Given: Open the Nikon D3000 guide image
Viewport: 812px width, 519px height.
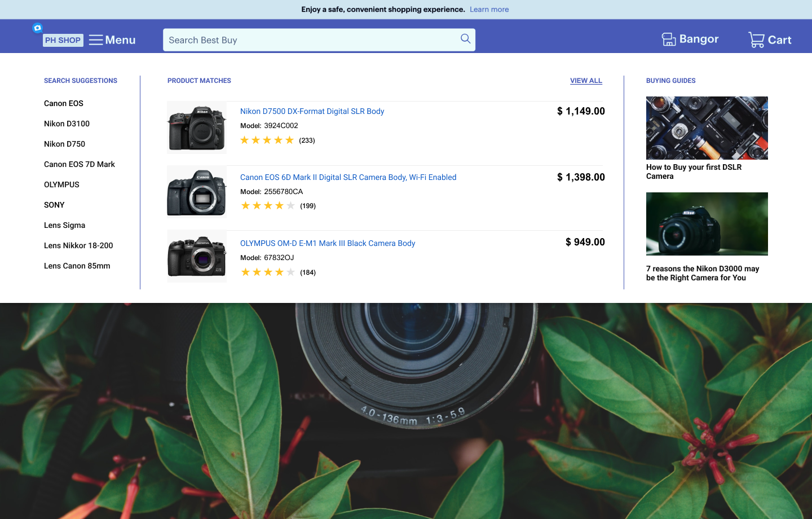Looking at the screenshot, I should tap(707, 224).
